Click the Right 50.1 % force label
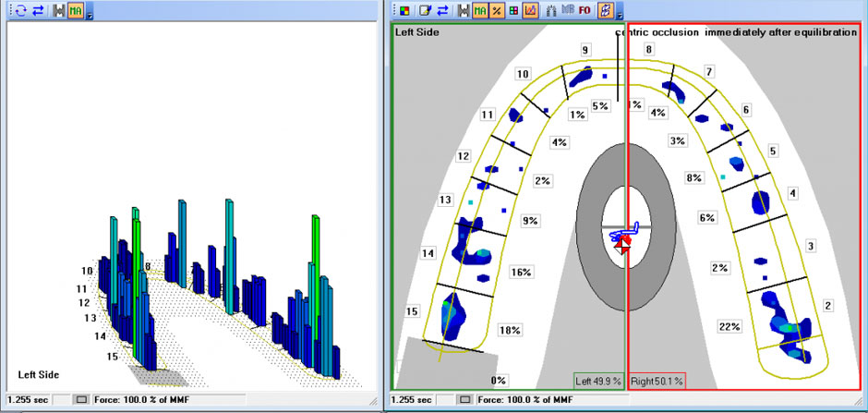Viewport: 868px width, 413px height. pos(657,381)
